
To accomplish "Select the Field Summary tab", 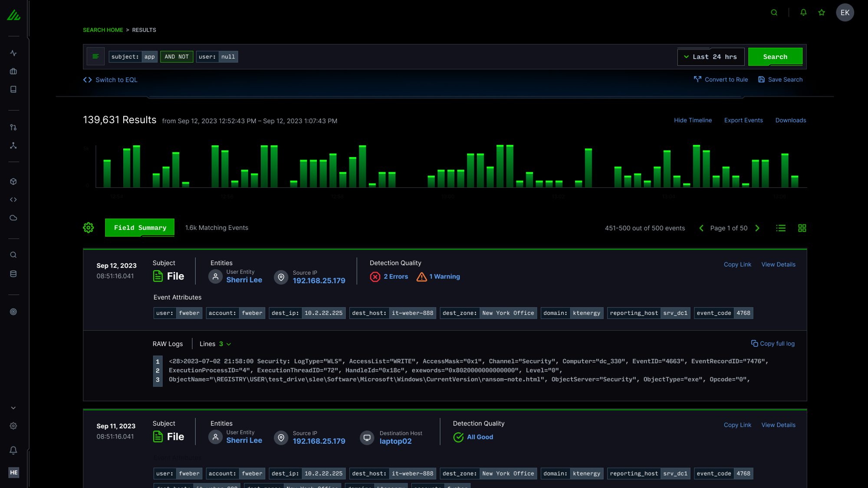I will (x=140, y=228).
